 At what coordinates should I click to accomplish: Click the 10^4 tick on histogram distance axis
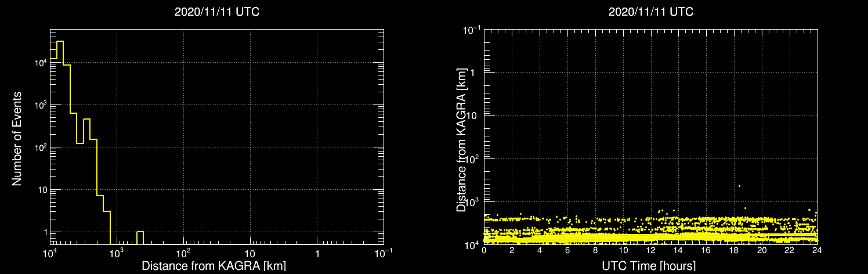[50, 253]
